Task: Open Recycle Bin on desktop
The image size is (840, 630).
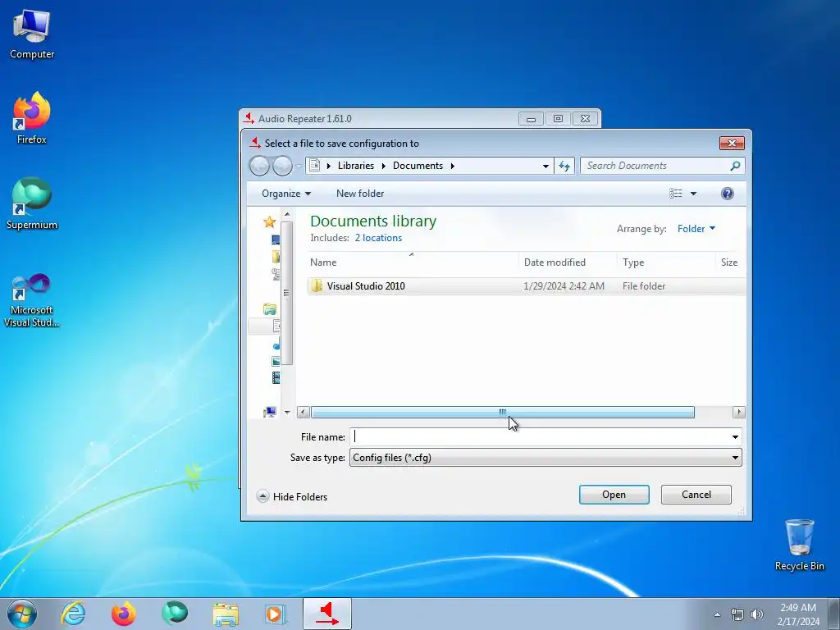Action: pyautogui.click(x=799, y=545)
